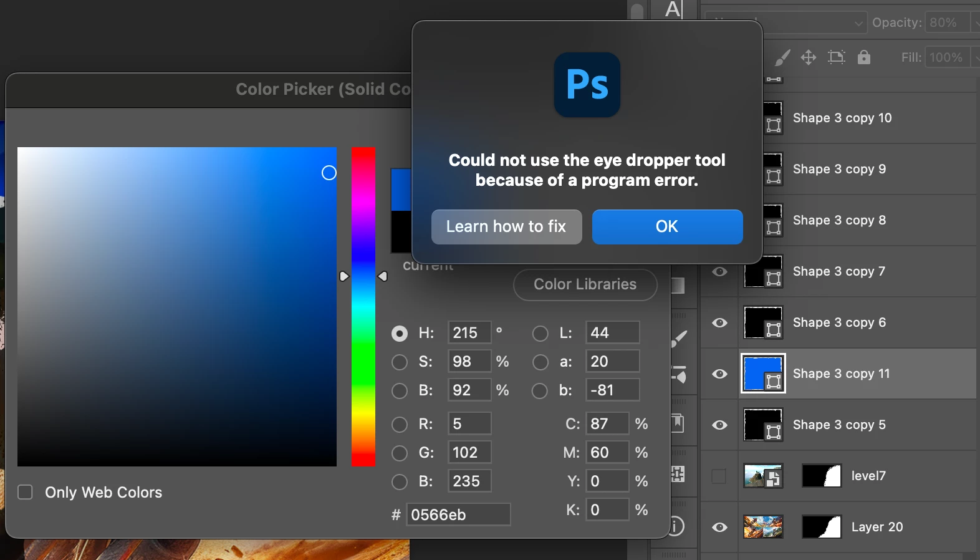Show the hidden level7 layer

click(x=719, y=476)
